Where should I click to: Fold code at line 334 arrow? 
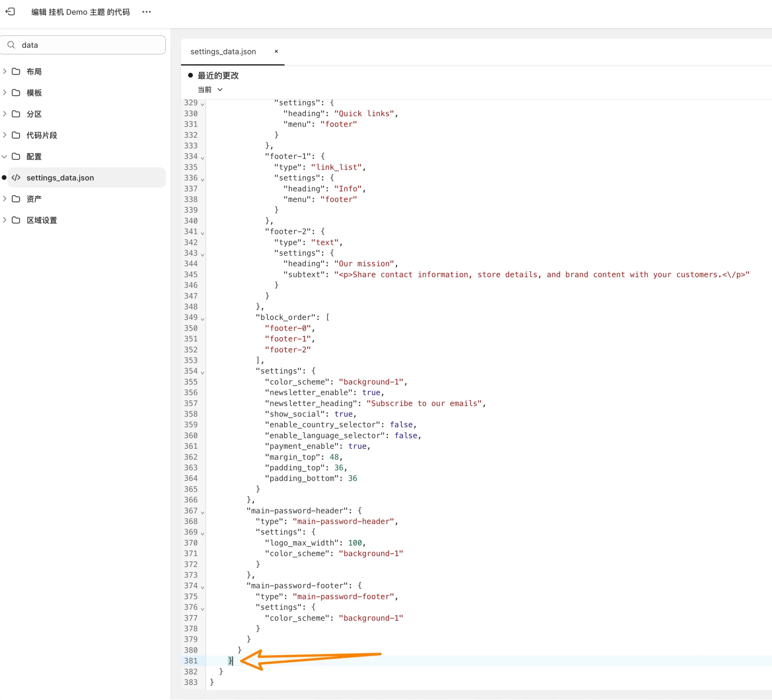tap(203, 157)
